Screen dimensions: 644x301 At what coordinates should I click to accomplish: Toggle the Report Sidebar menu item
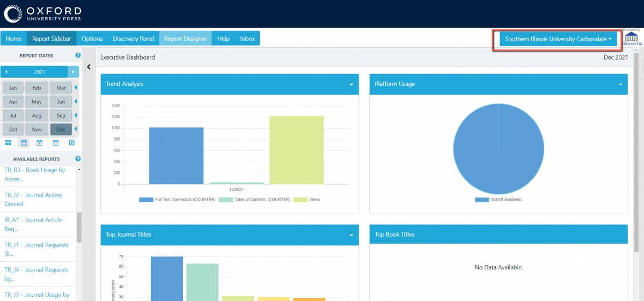52,39
